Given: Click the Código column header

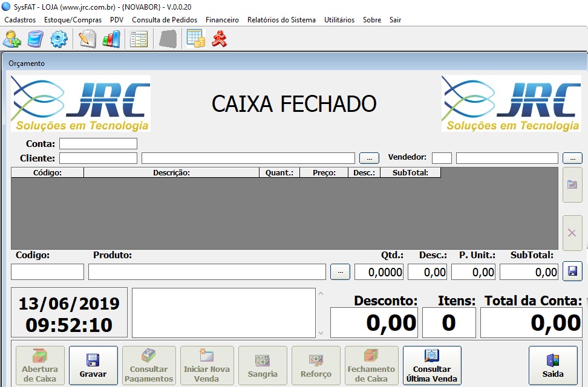Looking at the screenshot, I should point(47,172).
